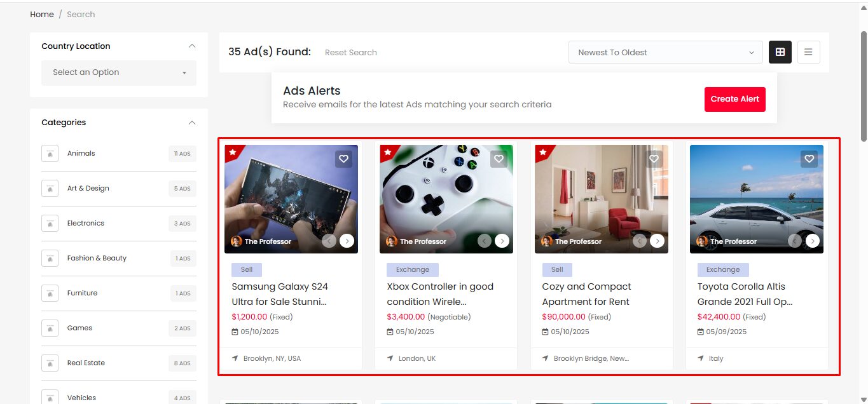Go to next photo of apartment ad
The image size is (868, 404).
pos(657,241)
